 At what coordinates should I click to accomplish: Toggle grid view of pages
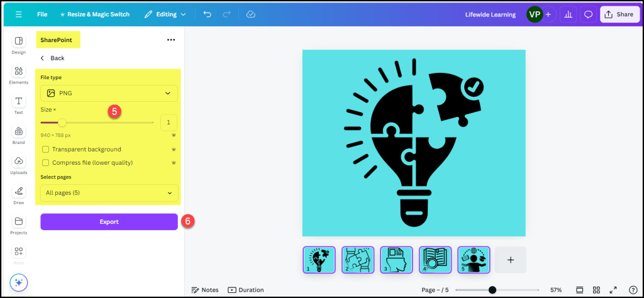[596, 290]
